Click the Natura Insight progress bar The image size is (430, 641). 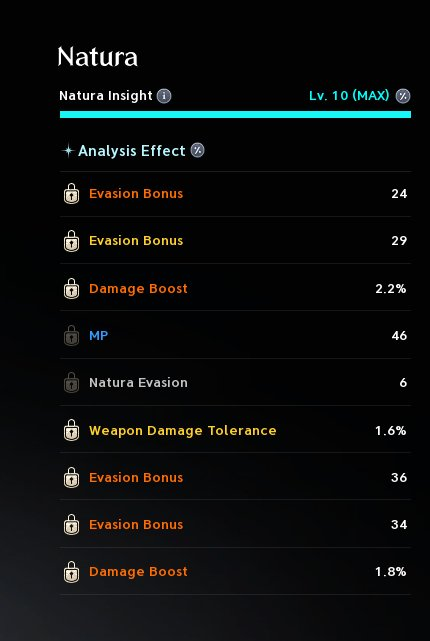tap(235, 114)
